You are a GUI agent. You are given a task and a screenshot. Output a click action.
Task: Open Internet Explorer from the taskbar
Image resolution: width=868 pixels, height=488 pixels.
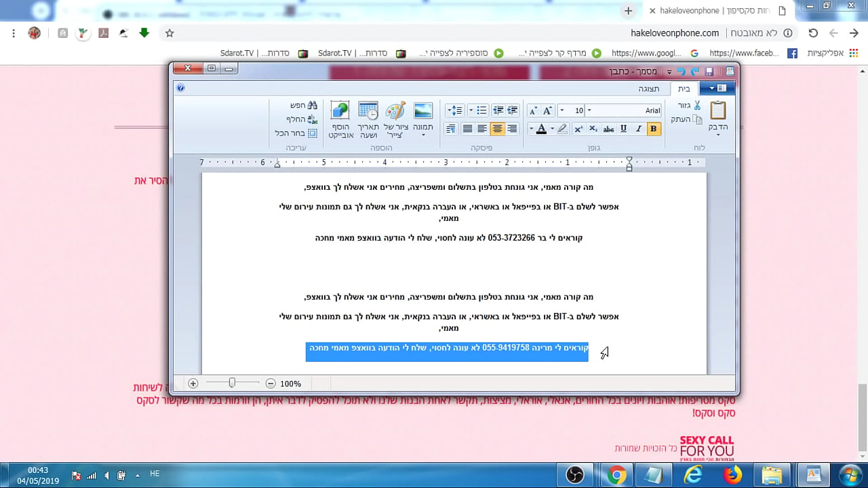click(x=693, y=476)
